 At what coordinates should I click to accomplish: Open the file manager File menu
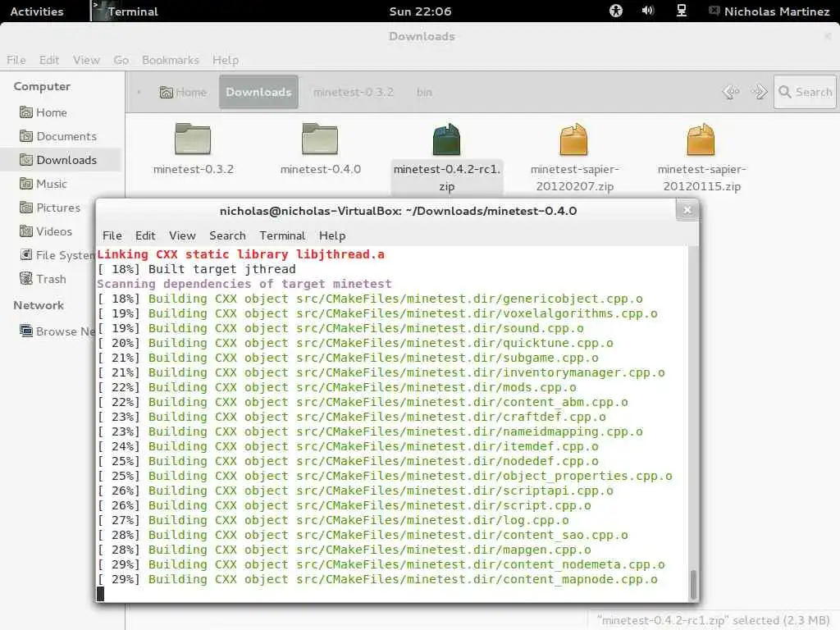pos(16,60)
